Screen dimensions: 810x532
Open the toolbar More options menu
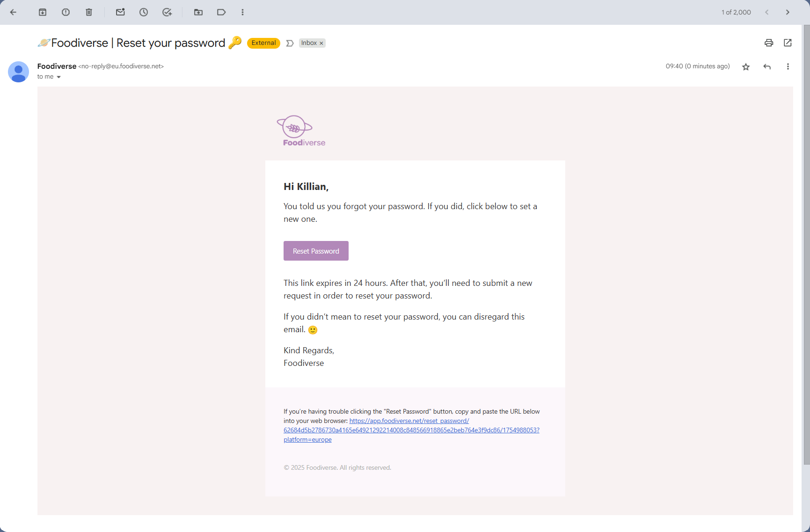242,12
